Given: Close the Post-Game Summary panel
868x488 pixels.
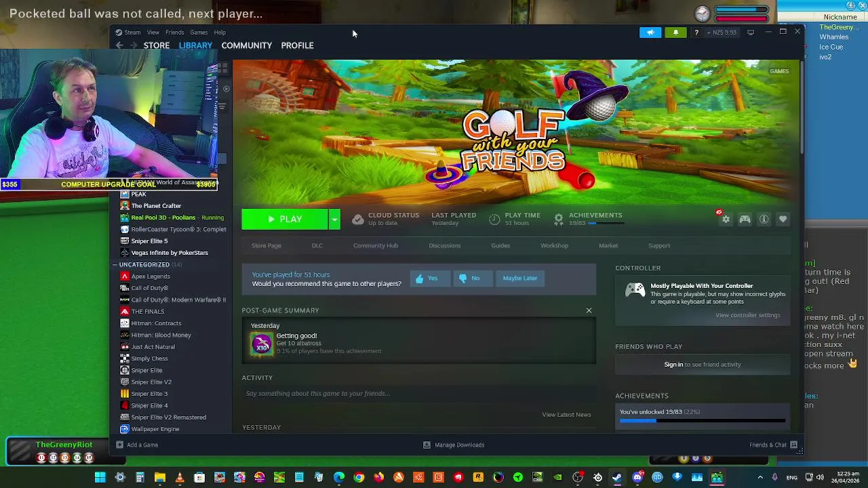Looking at the screenshot, I should click(x=589, y=310).
